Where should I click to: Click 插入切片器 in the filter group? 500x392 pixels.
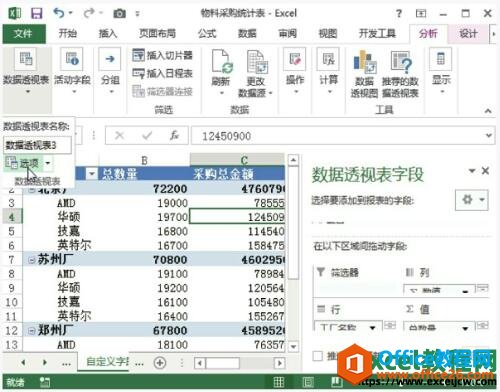[162, 55]
